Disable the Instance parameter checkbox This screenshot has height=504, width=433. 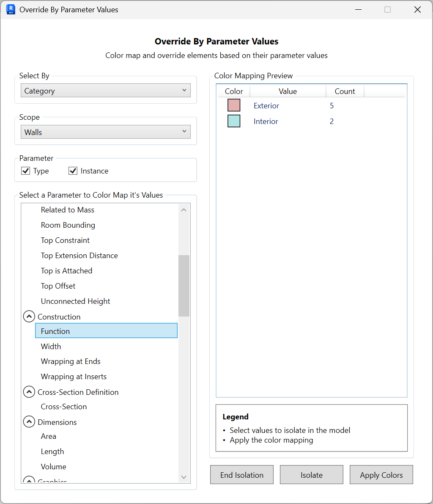click(73, 171)
